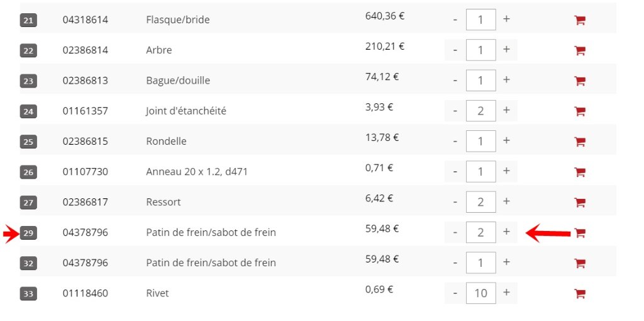
Task: Add Bague/douille to the shopping cart
Action: 579,81
